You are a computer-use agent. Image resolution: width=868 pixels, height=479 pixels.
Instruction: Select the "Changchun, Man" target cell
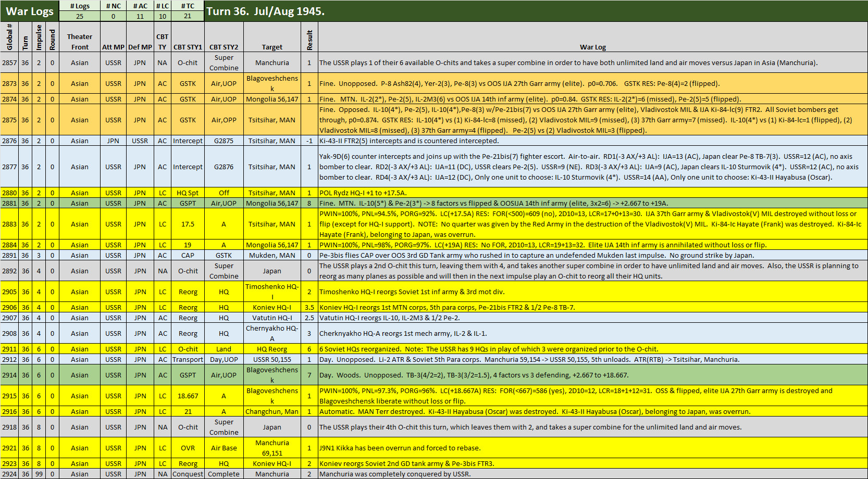(x=272, y=411)
